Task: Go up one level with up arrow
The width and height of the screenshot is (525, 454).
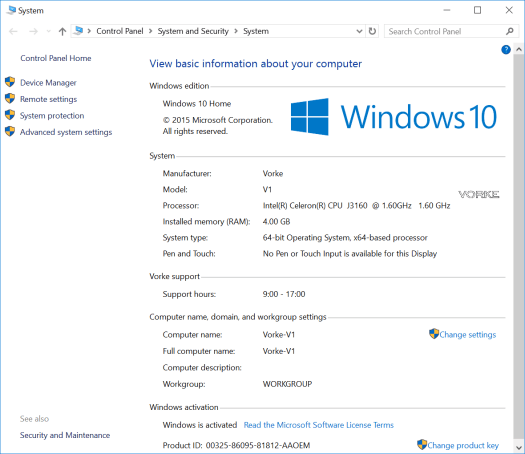Action: click(62, 31)
